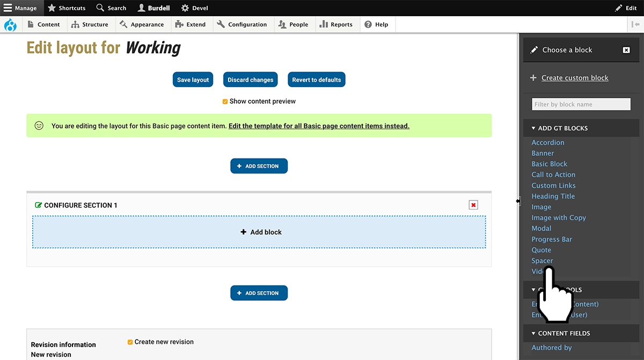Image resolution: width=644 pixels, height=360 pixels.
Task: Open the Devel gear menu
Action: click(185, 8)
